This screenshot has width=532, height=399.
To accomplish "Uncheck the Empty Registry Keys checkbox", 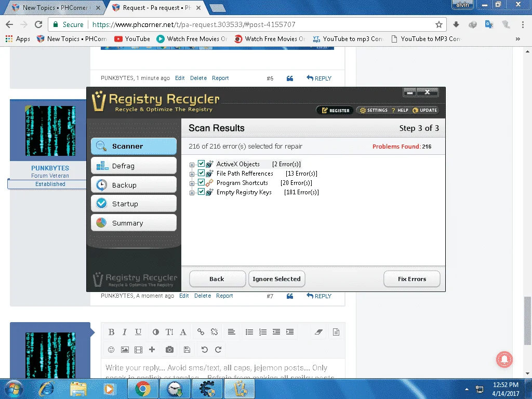I will pos(201,192).
